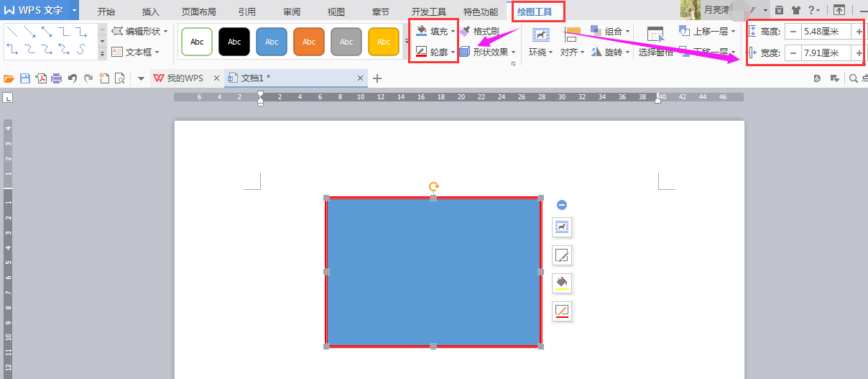Click the 宽度 width value field
868x379 pixels.
pos(826,53)
